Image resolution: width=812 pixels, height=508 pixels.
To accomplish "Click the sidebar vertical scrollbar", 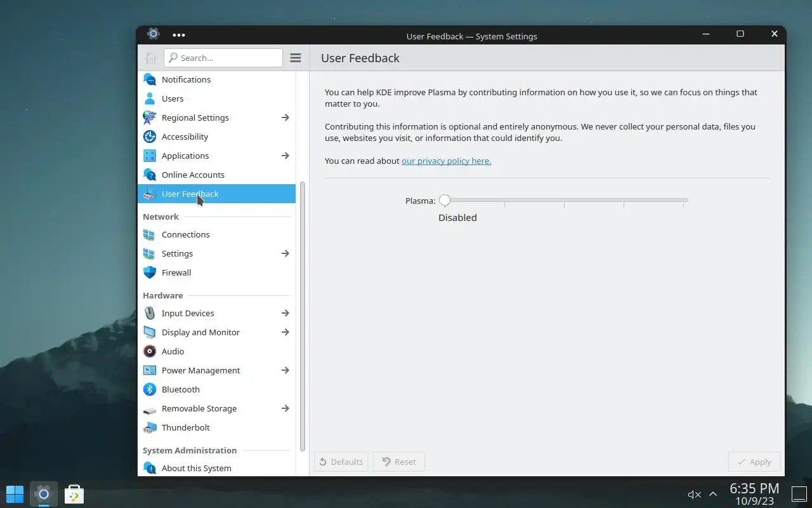I will (x=303, y=316).
